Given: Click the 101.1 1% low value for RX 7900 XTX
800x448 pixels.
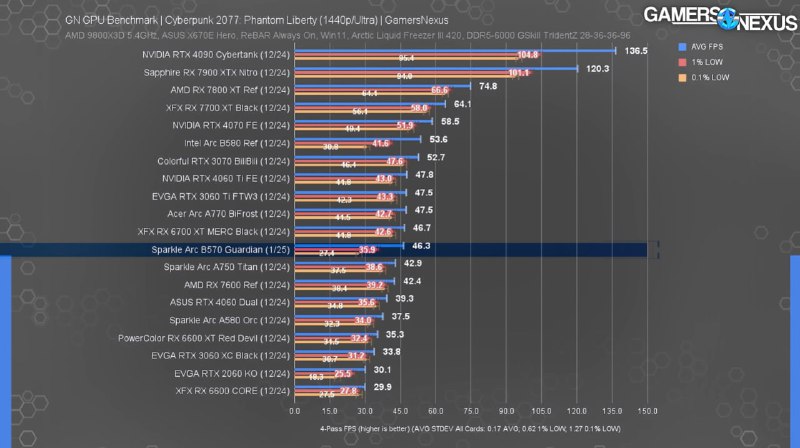Looking at the screenshot, I should [x=518, y=73].
